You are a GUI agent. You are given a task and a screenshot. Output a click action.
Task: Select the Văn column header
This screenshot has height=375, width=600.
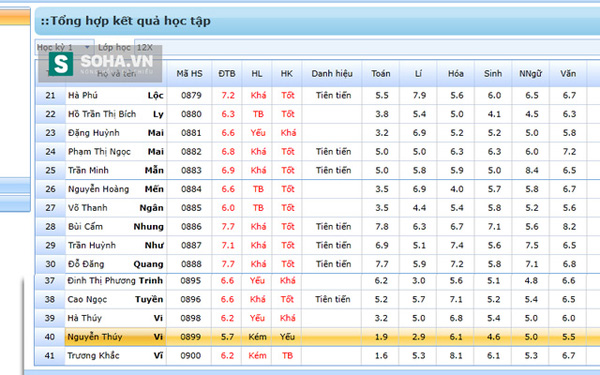point(568,73)
